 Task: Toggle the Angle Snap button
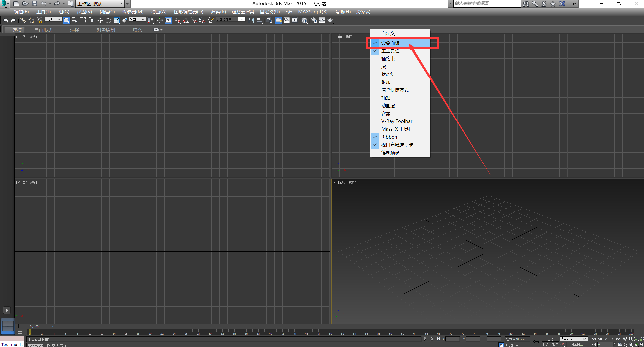(x=186, y=20)
